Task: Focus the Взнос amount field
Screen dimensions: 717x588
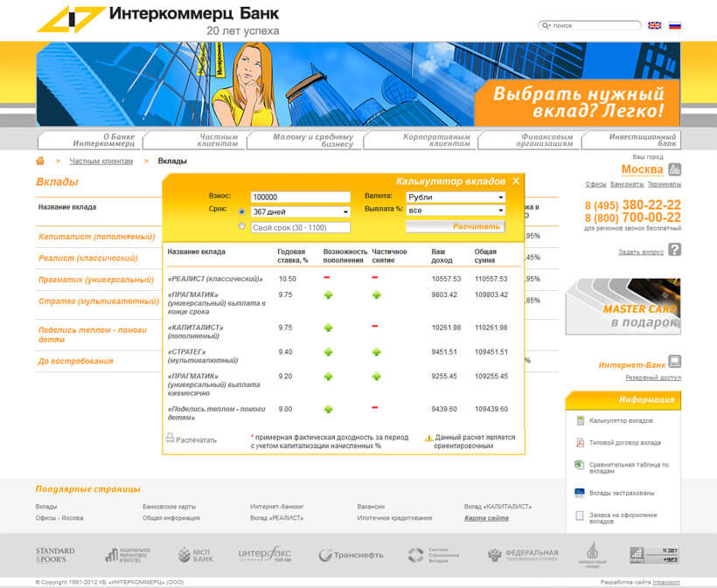Action: point(301,197)
